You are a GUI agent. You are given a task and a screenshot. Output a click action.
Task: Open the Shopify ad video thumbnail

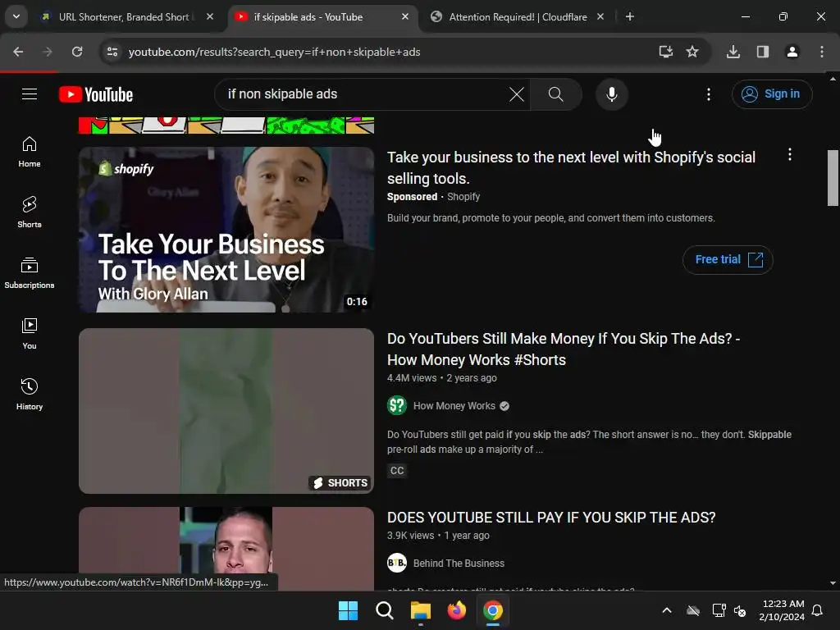coord(226,230)
